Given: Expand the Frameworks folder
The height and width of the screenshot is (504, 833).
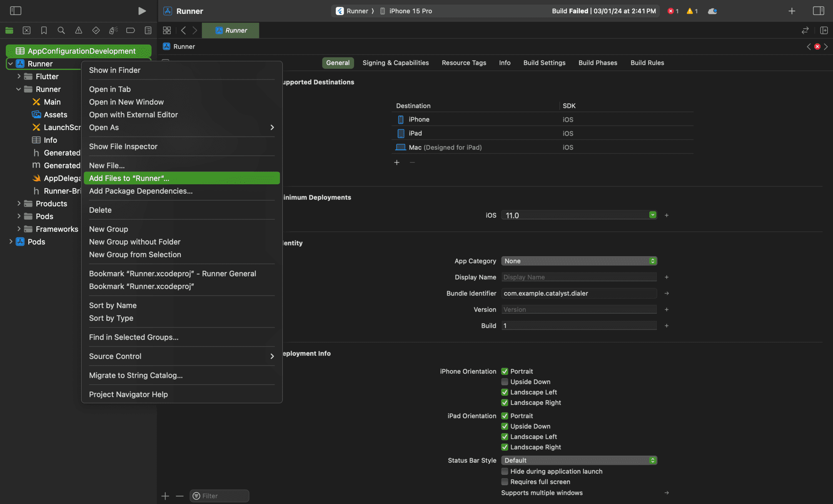Looking at the screenshot, I should tap(19, 229).
